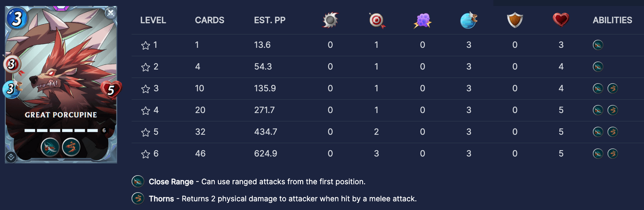Click the health heart column header icon
The height and width of the screenshot is (210, 644).
coord(561,20)
